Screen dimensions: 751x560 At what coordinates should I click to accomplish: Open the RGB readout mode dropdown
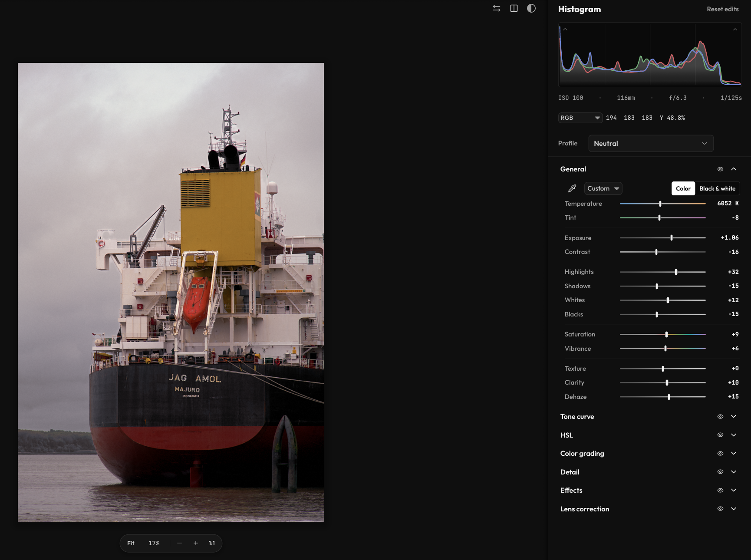pos(580,118)
